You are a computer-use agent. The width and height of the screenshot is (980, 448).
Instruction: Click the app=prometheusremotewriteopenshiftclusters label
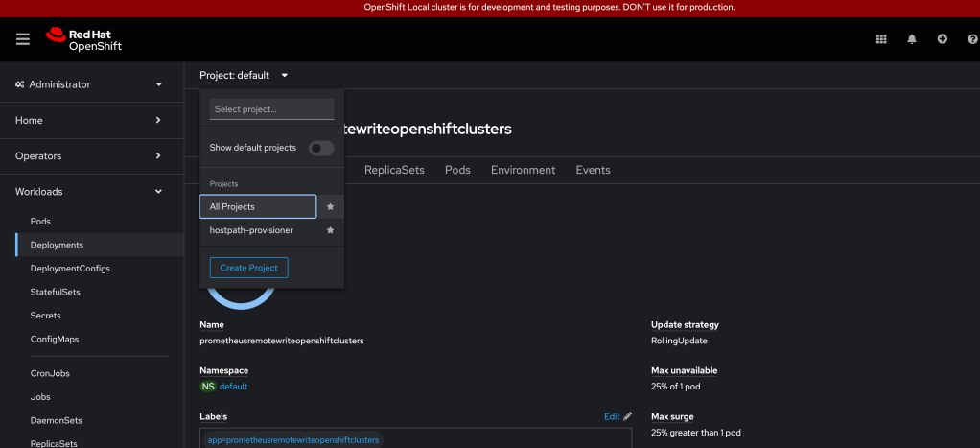coord(293,440)
